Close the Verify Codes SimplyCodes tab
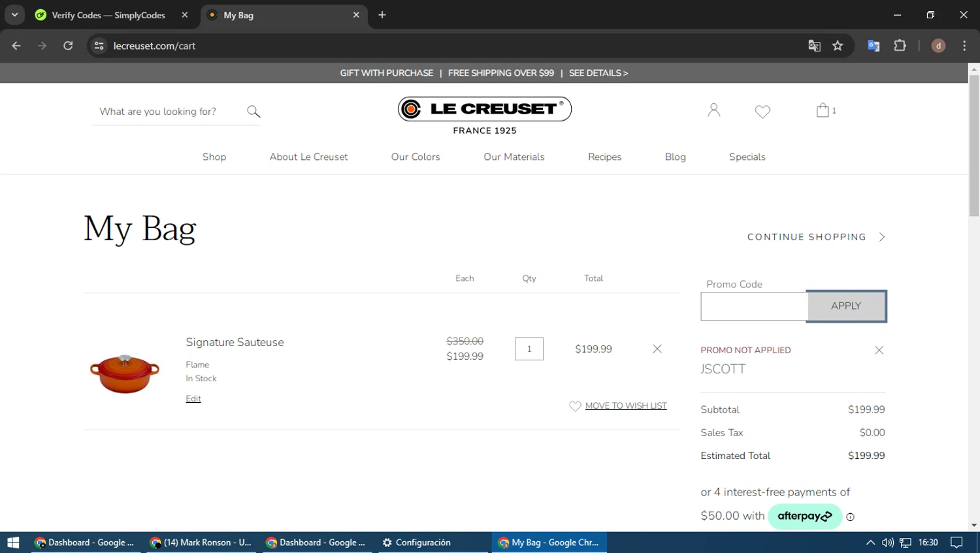This screenshot has width=980, height=553. pyautogui.click(x=185, y=15)
